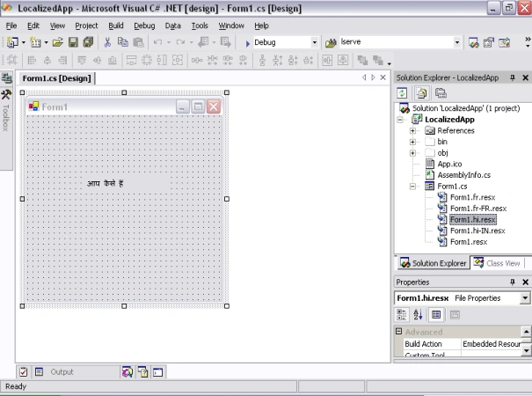This screenshot has height=396, width=532.
Task: Toggle auto-hide pin on Properties panel
Action: click(513, 282)
